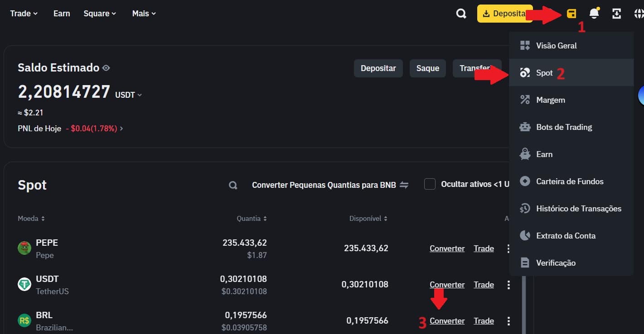This screenshot has width=644, height=334.
Task: Click the Earn piggy icon in menu
Action: pos(525,154)
